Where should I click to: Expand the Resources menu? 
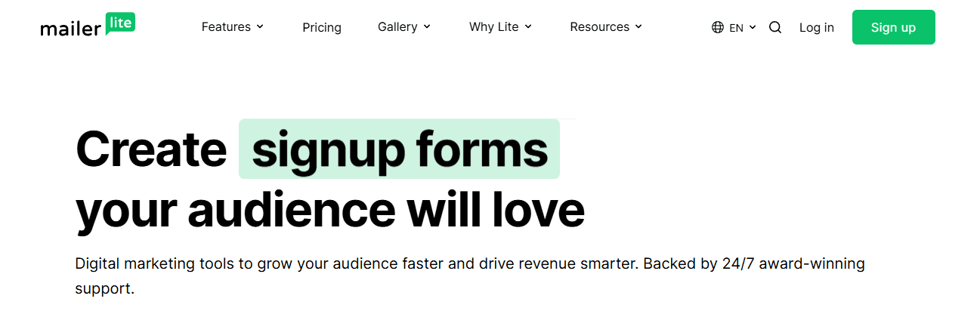(x=606, y=27)
